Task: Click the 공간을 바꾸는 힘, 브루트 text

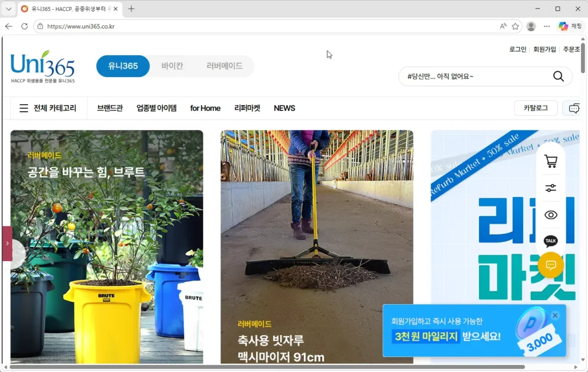Action: (x=86, y=172)
